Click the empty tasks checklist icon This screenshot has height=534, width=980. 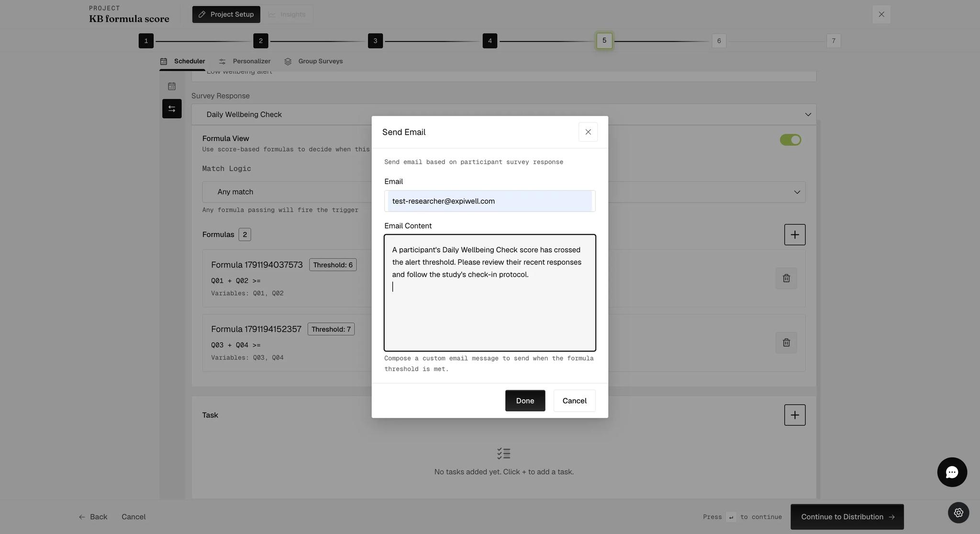point(503,454)
